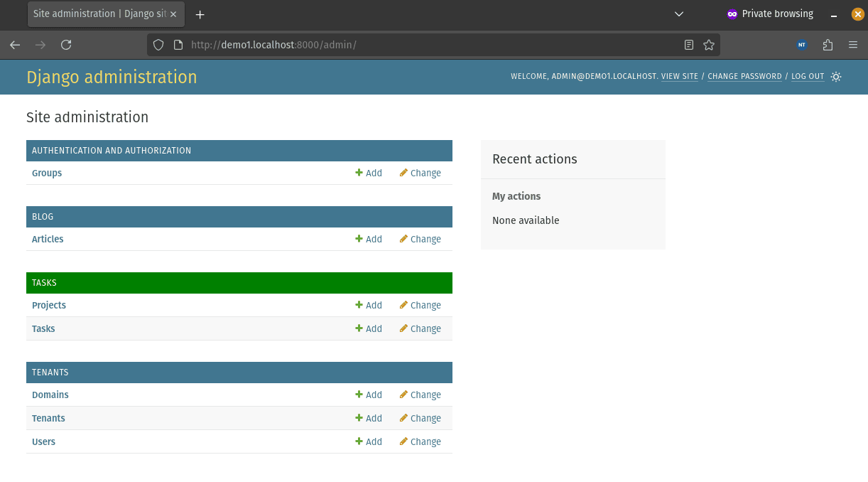Bookmark this page with star icon

coord(708,45)
